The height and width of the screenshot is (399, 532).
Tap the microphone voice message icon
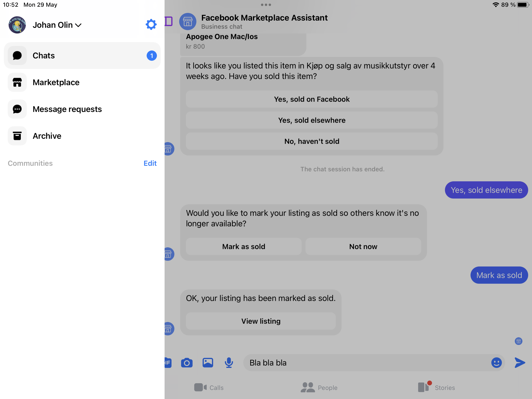click(229, 363)
